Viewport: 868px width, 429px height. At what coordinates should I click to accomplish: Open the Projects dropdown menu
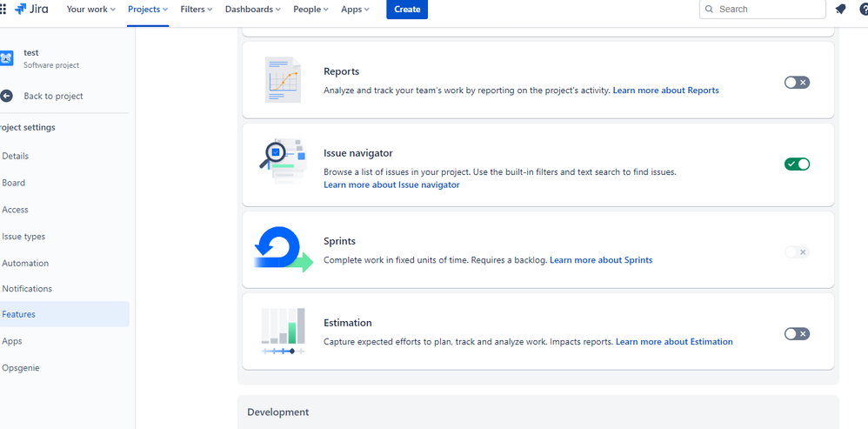click(147, 10)
